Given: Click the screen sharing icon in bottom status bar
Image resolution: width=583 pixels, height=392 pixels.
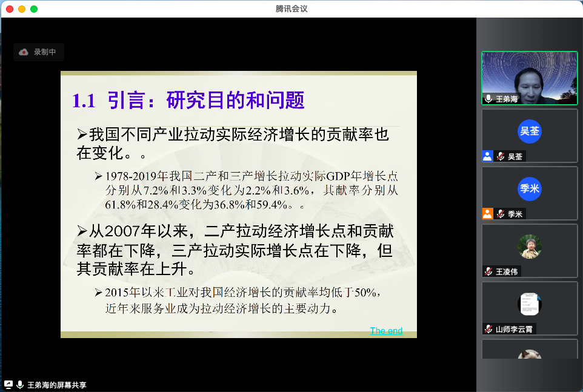Looking at the screenshot, I should click(8, 383).
